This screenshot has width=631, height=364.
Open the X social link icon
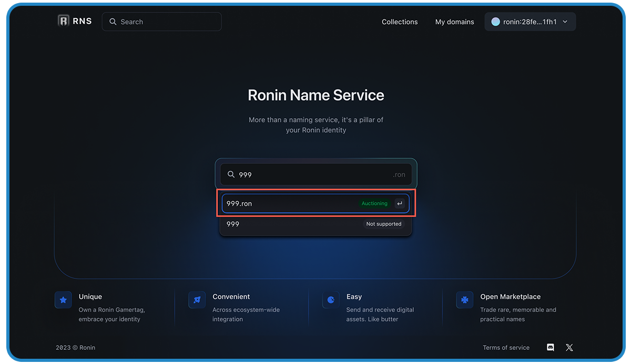pyautogui.click(x=569, y=347)
